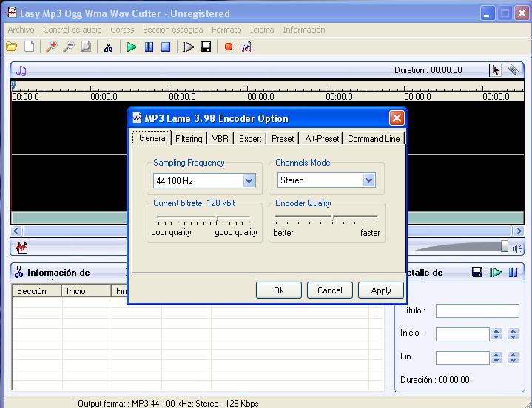Click first stepper next to Fin field
Screen dimensions: 532x408
(x=496, y=358)
